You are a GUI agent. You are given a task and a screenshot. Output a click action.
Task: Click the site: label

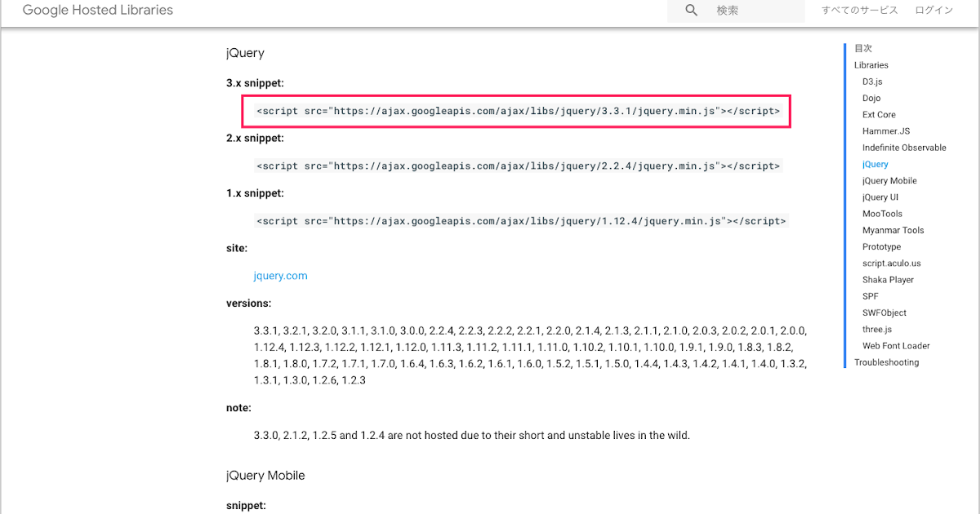click(x=237, y=248)
